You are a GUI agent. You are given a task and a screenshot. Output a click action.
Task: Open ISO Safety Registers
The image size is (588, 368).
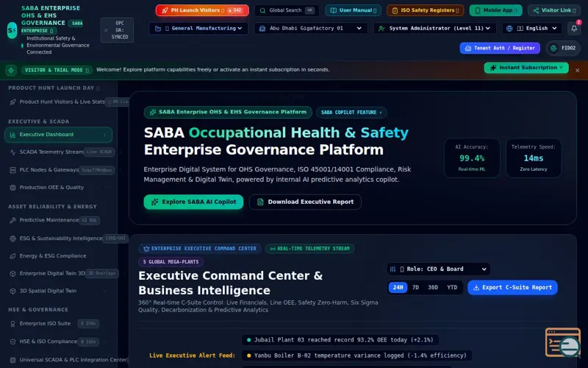coord(426,10)
